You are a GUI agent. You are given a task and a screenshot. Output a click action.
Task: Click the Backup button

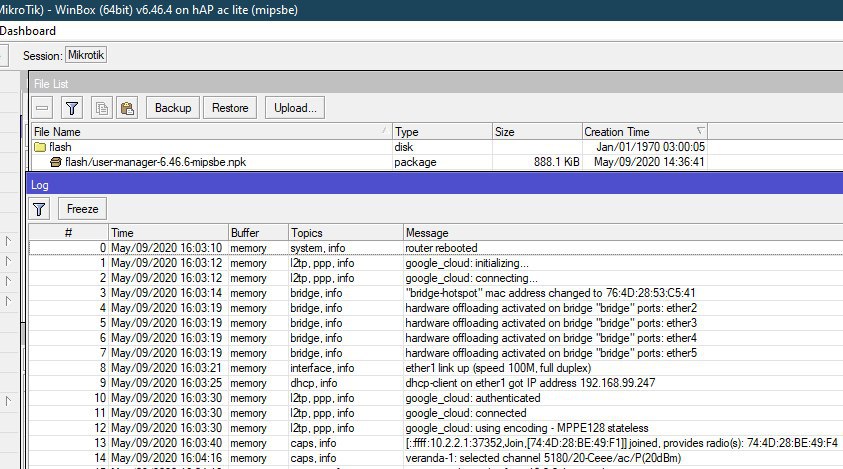(173, 108)
